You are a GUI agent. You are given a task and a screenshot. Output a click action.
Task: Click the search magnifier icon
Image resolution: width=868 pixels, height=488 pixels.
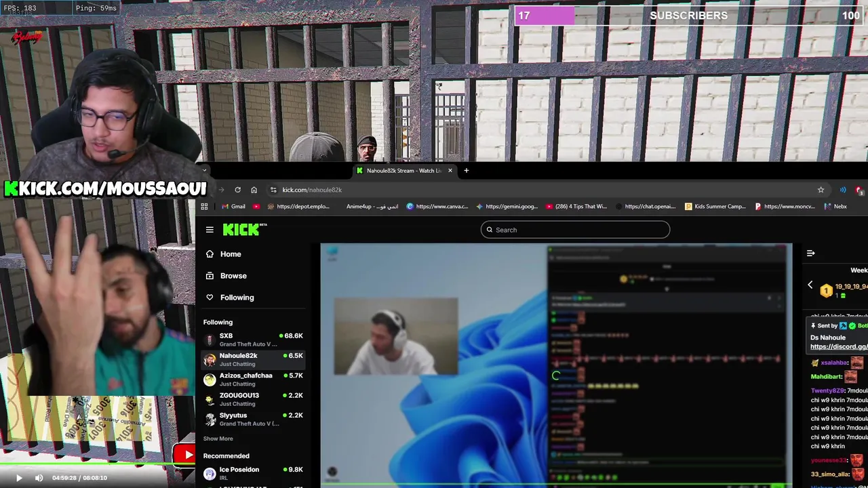tap(490, 230)
